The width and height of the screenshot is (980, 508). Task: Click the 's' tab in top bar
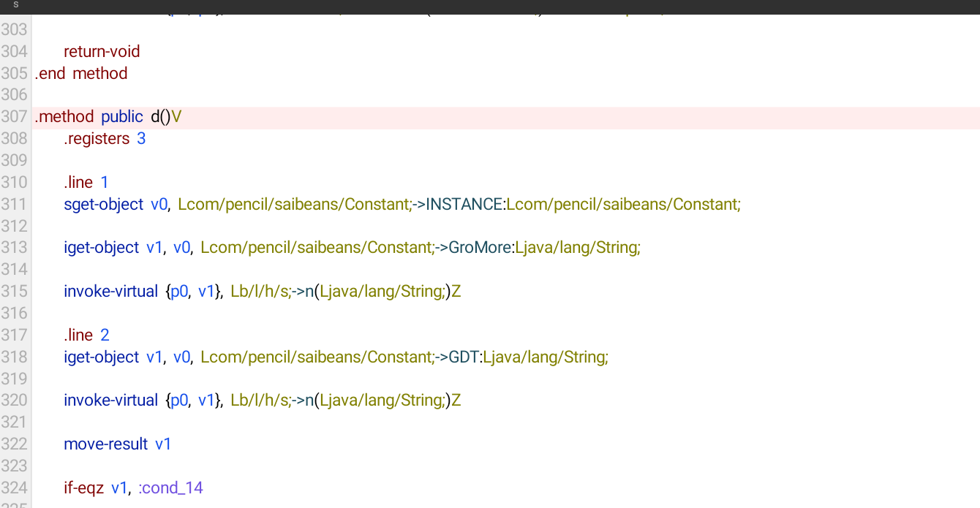click(x=15, y=5)
